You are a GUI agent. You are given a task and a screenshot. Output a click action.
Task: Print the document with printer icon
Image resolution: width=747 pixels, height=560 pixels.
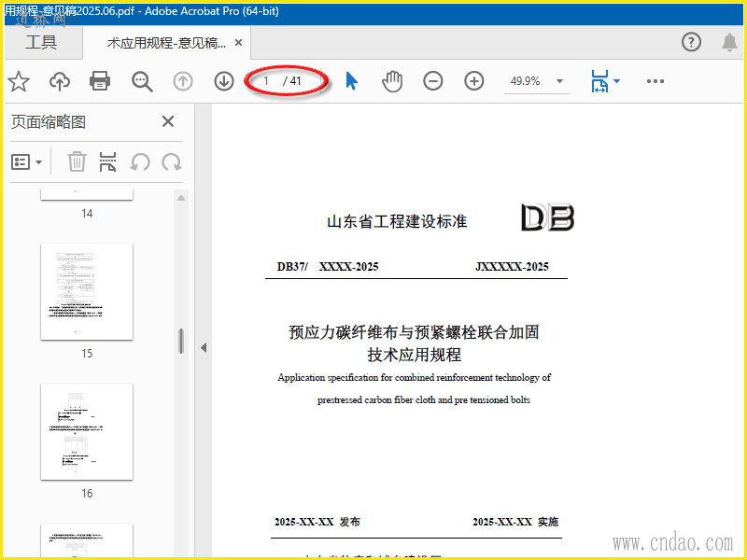point(100,81)
